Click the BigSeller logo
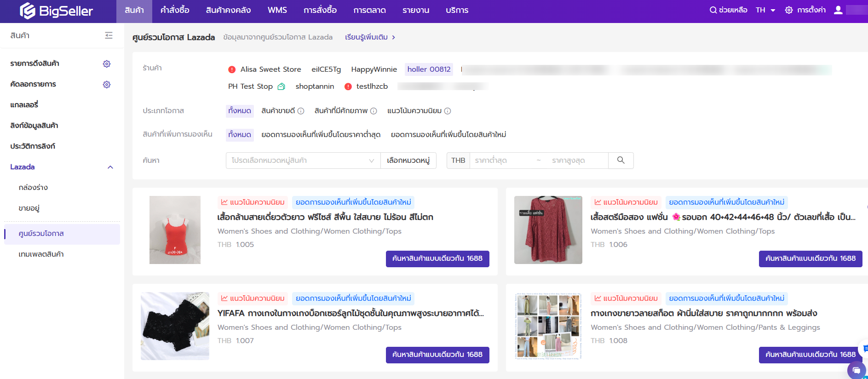 click(x=56, y=11)
